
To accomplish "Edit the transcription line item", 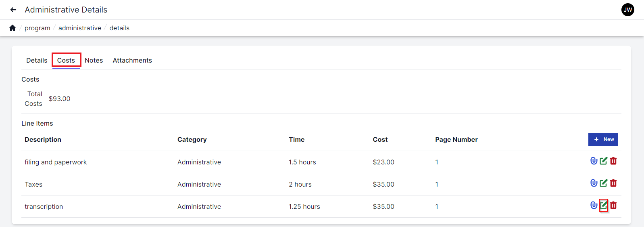I will pyautogui.click(x=603, y=205).
